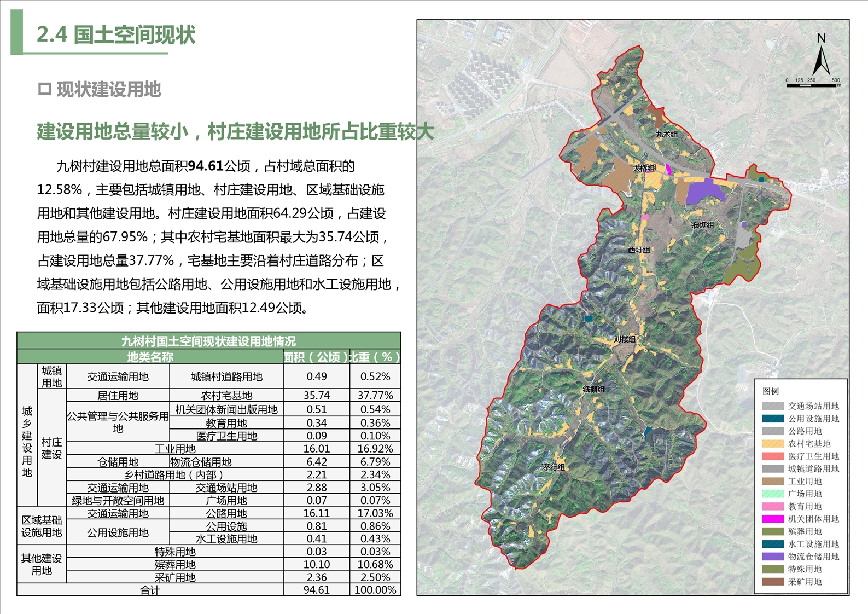This screenshot has width=868, height=614.
Task: Click the 10.68% percentage cell
Action: [x=375, y=564]
